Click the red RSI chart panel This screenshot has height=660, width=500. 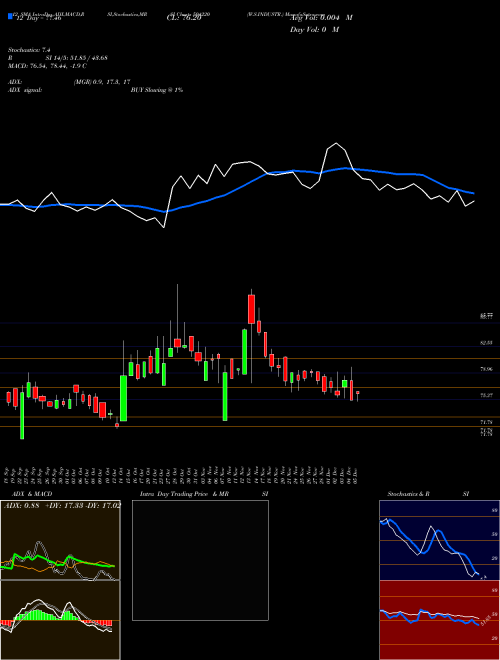click(439, 620)
